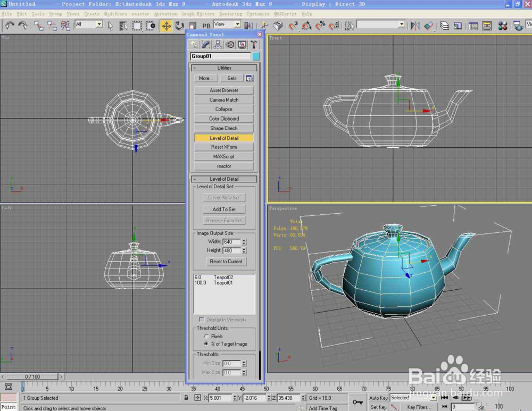
Task: Switch to Utilities hammer tab
Action: (254, 45)
